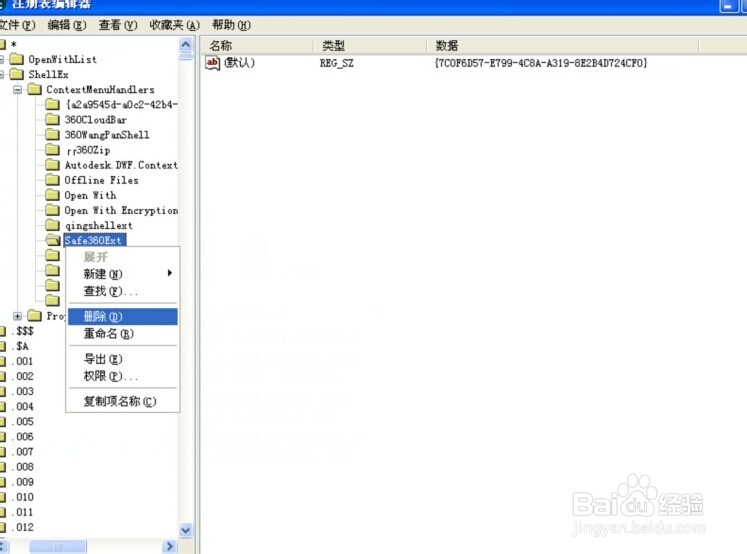Open the 新建(N) submenu
This screenshot has height=554, width=747.
click(122, 274)
